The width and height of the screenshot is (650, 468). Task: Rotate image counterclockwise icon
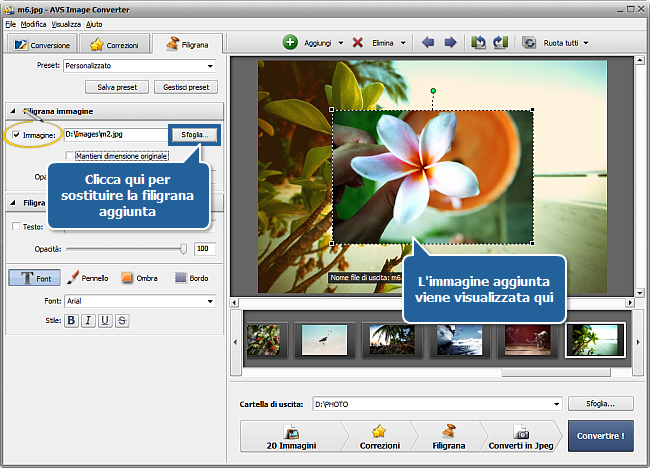click(479, 43)
